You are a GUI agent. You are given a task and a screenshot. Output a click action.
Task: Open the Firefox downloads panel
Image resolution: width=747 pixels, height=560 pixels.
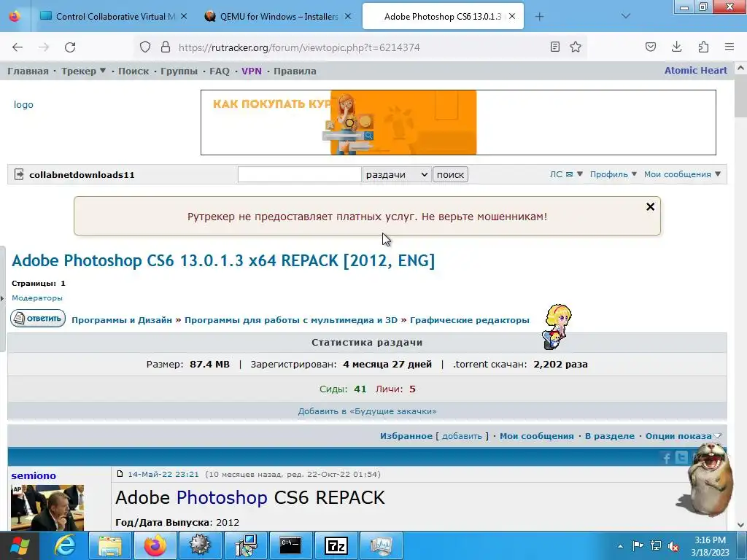676,47
